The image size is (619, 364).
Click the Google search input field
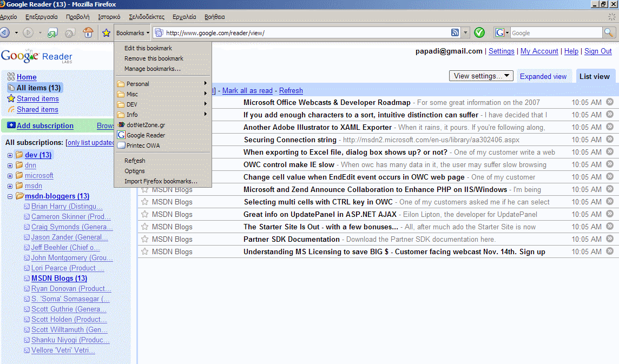coord(556,33)
